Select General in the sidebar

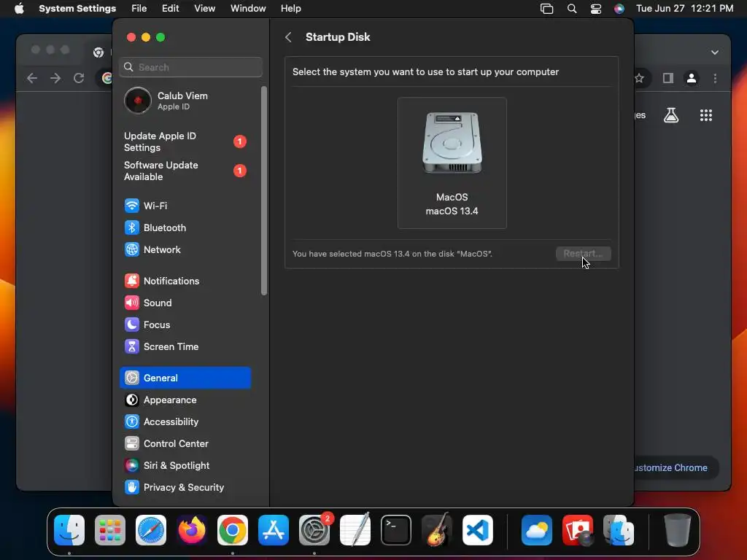pos(185,378)
